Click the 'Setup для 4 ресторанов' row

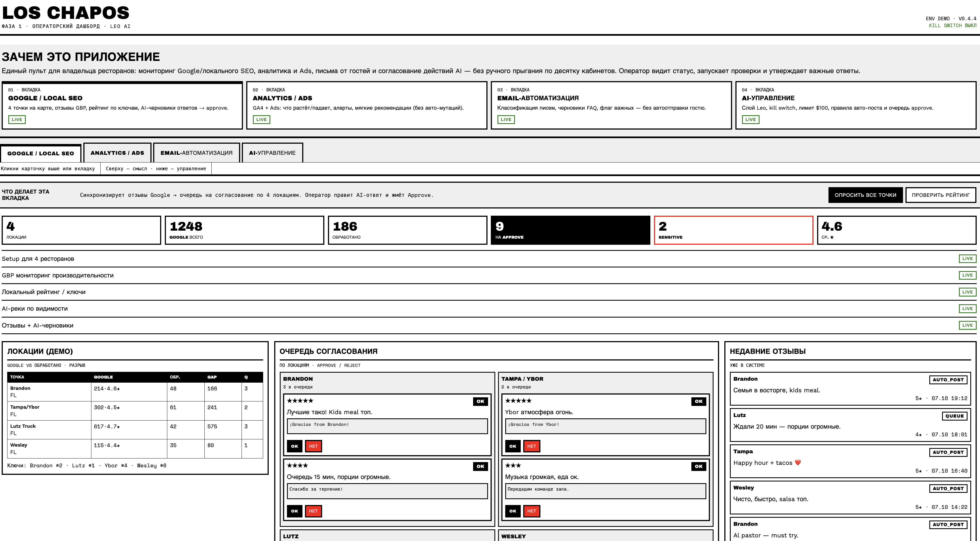coord(489,259)
